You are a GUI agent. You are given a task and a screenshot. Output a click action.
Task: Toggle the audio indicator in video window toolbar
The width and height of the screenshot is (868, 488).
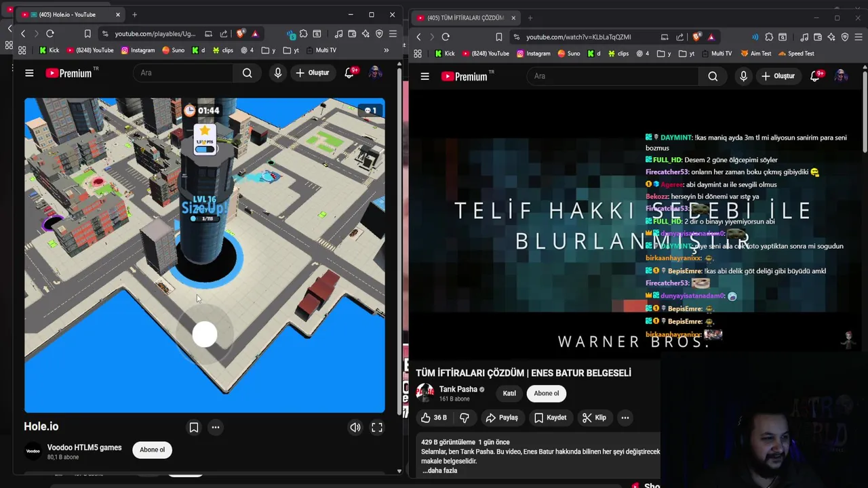point(755,37)
